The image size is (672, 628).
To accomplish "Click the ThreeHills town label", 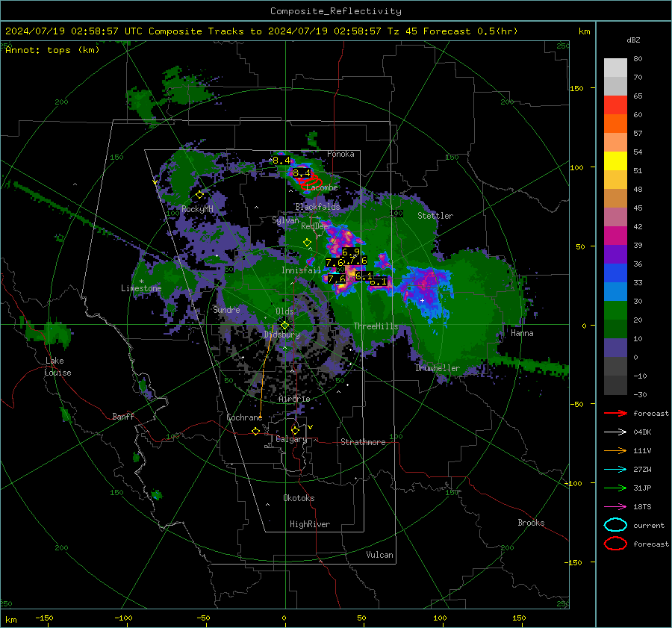I will (x=376, y=326).
